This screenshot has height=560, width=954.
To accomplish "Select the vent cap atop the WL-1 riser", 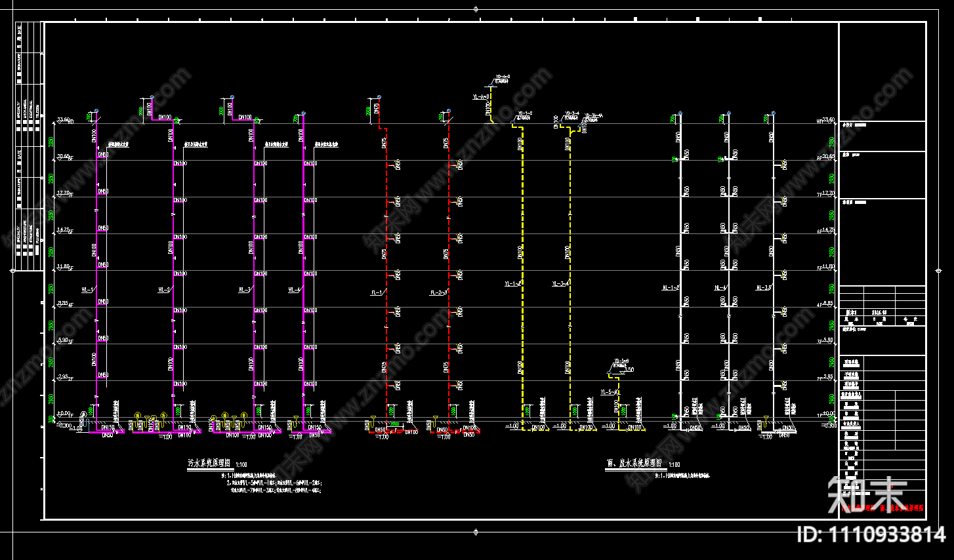I will pos(97,111).
